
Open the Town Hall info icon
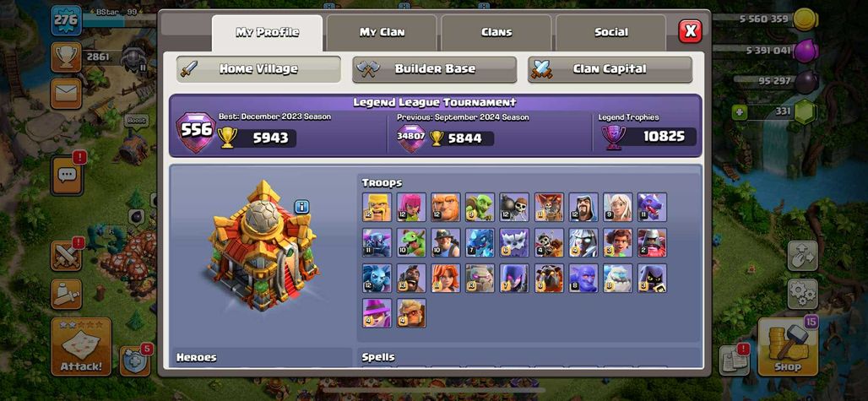pyautogui.click(x=301, y=207)
